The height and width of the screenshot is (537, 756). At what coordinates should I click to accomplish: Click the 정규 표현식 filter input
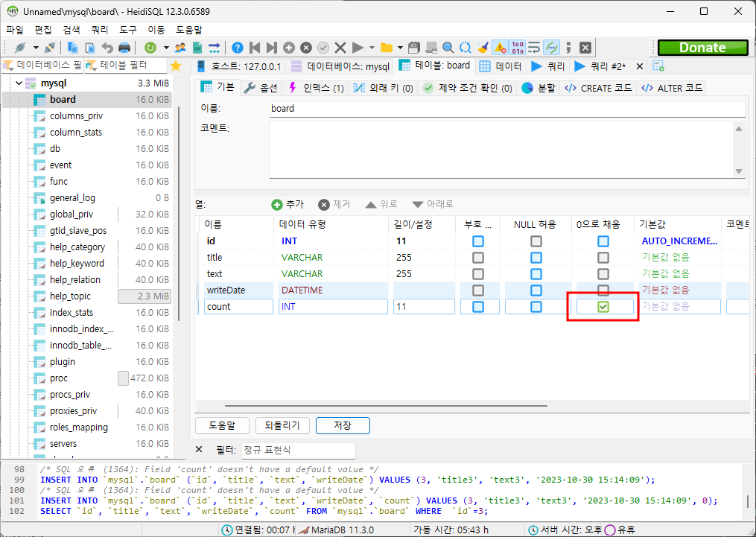[298, 451]
